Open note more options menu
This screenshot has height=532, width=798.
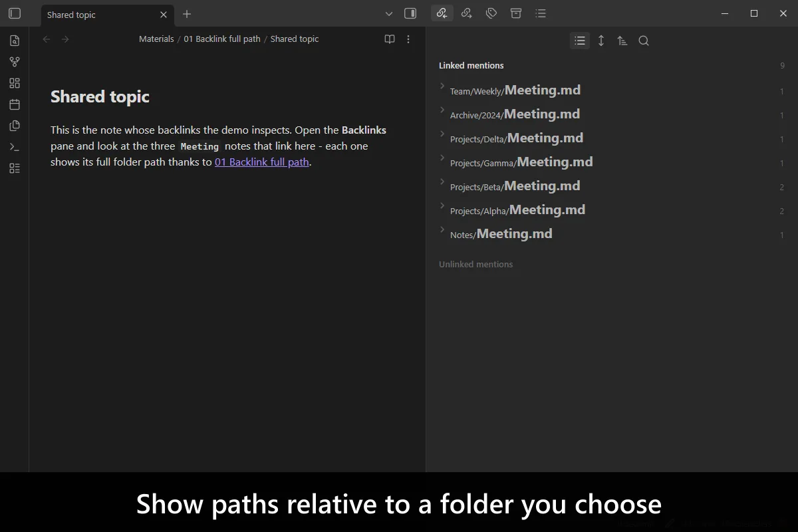click(408, 39)
